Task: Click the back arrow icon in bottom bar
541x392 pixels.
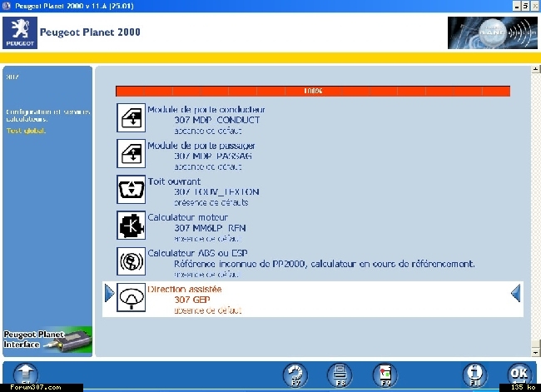Action: coord(26,375)
